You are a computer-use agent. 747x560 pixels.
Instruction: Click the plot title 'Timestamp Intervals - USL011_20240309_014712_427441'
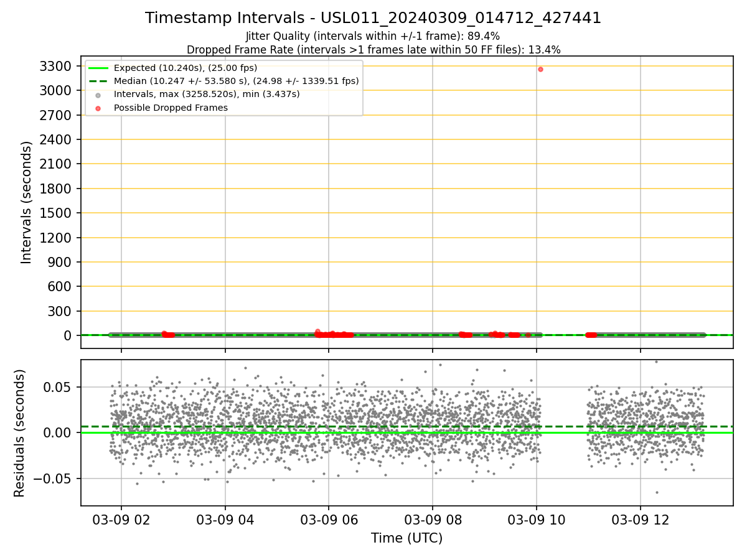point(374,18)
